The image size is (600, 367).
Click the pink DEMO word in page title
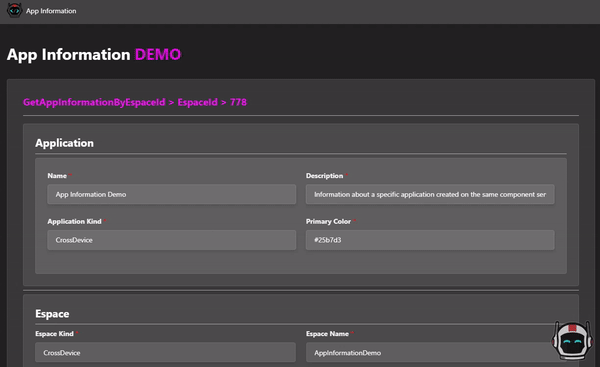pyautogui.click(x=158, y=55)
